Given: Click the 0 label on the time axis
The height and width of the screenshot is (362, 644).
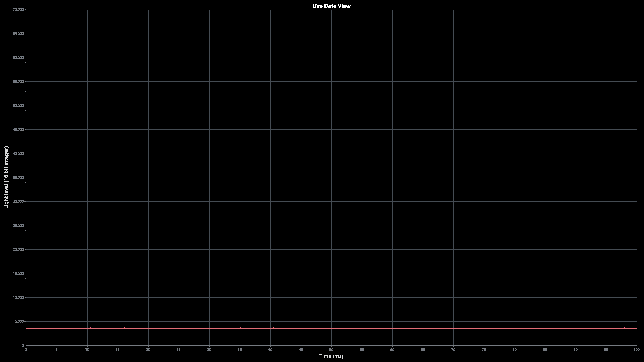Looking at the screenshot, I should pos(26,350).
